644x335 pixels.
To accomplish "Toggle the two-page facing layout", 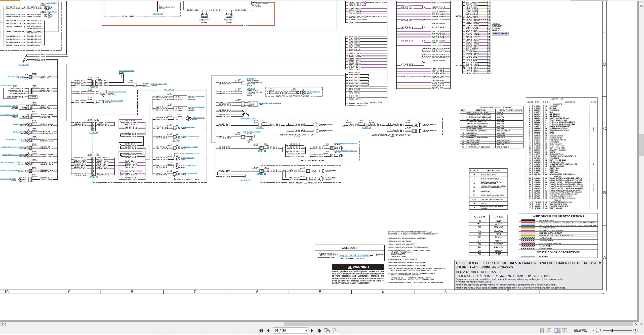I will click(557, 330).
